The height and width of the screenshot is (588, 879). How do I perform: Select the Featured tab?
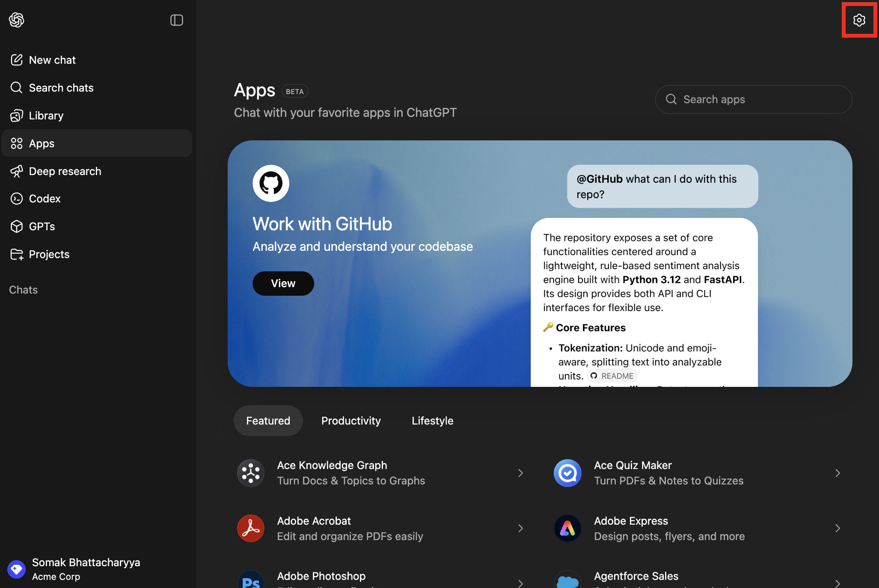tap(268, 421)
